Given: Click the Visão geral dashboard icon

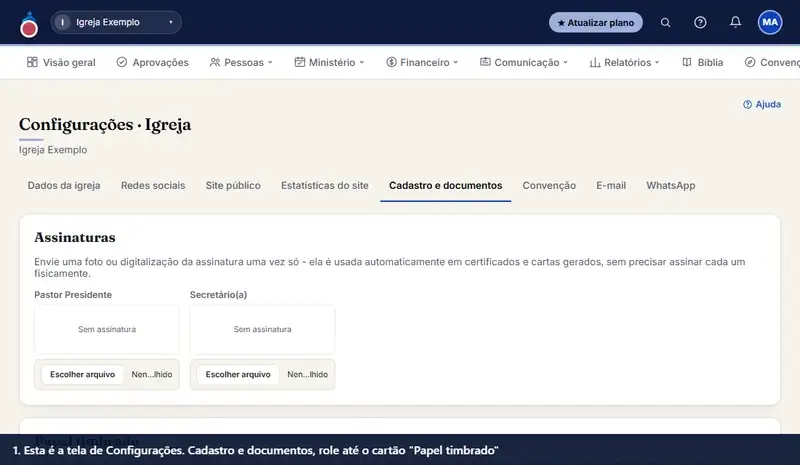Looking at the screenshot, I should [x=32, y=62].
